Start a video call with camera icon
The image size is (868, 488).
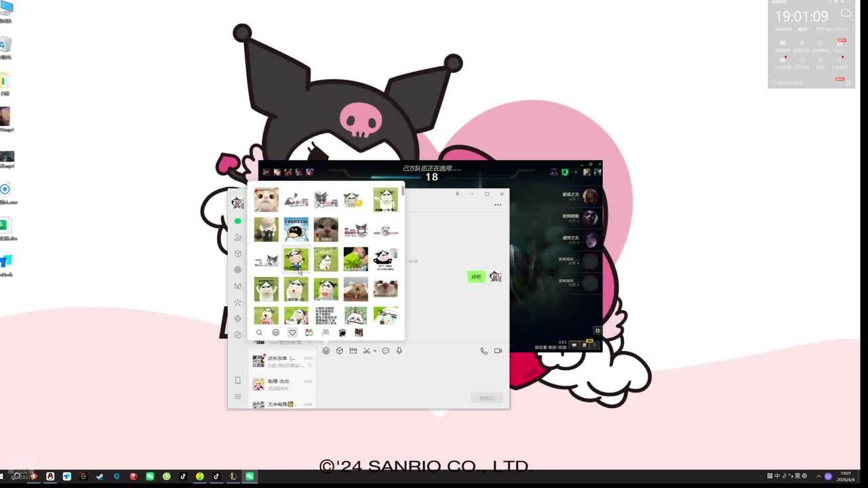pos(498,350)
